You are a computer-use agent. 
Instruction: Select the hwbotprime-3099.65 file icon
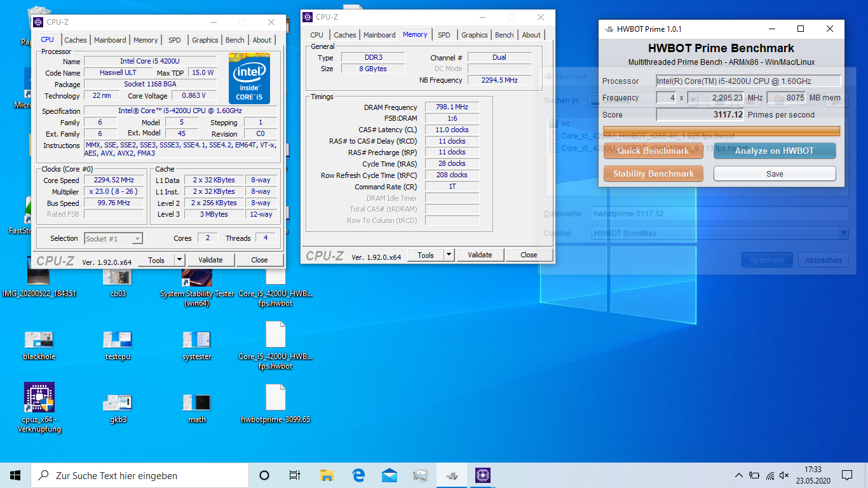click(x=275, y=403)
